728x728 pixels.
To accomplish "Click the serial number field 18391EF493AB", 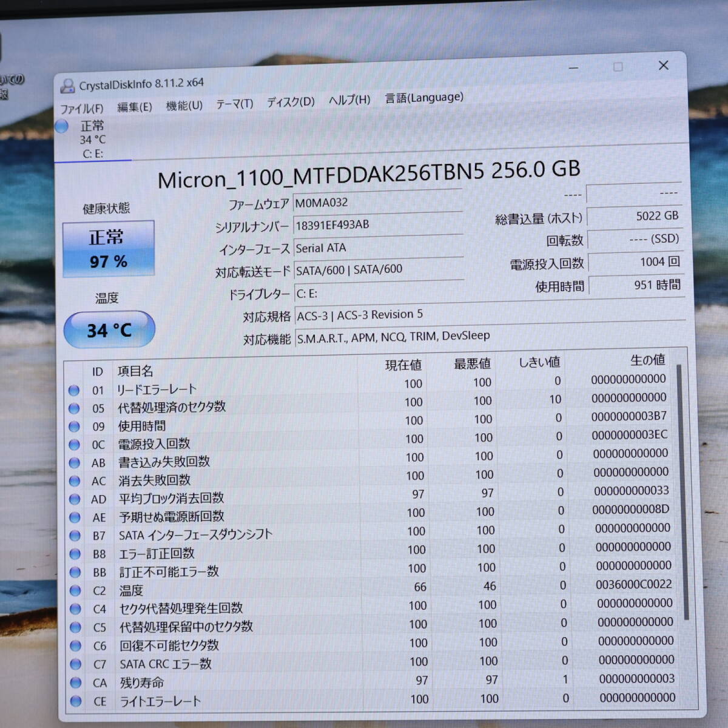I will click(377, 224).
